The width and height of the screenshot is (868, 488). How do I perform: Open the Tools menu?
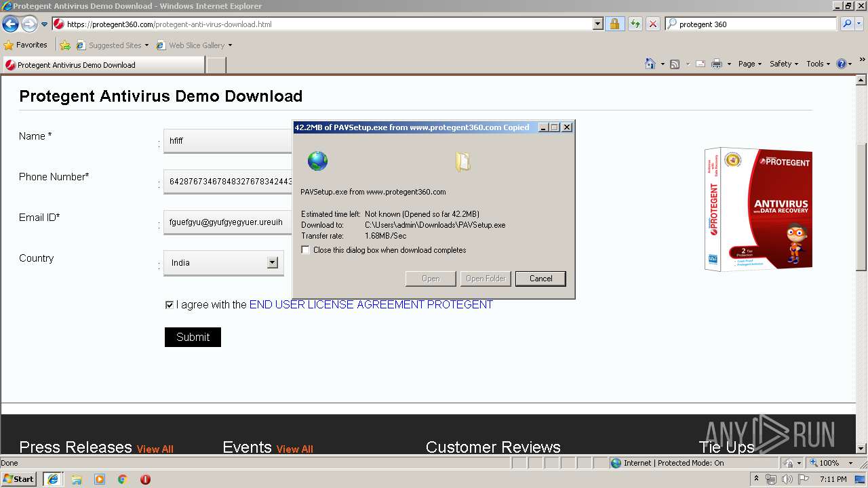coord(818,64)
